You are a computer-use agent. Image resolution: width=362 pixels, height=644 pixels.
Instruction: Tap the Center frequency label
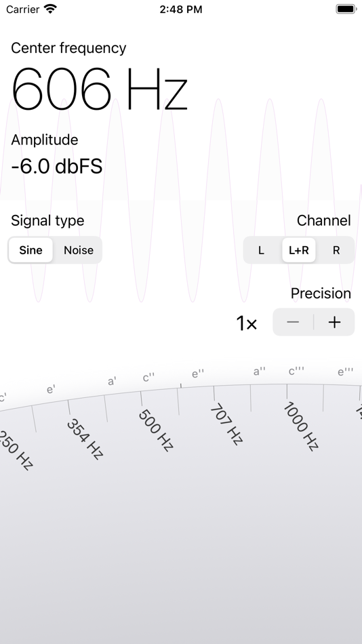point(68,48)
